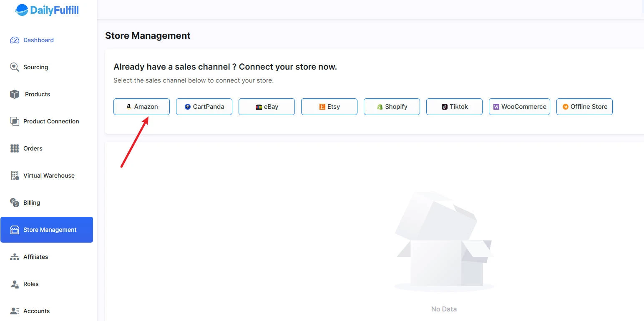The height and width of the screenshot is (321, 644).
Task: Click the Products box icon
Action: click(15, 94)
